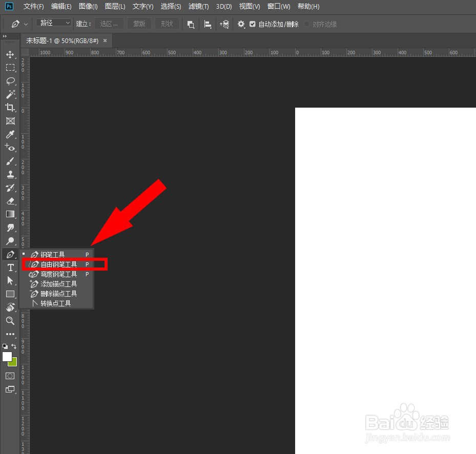
Task: Select the Eraser tool
Action: tap(10, 201)
